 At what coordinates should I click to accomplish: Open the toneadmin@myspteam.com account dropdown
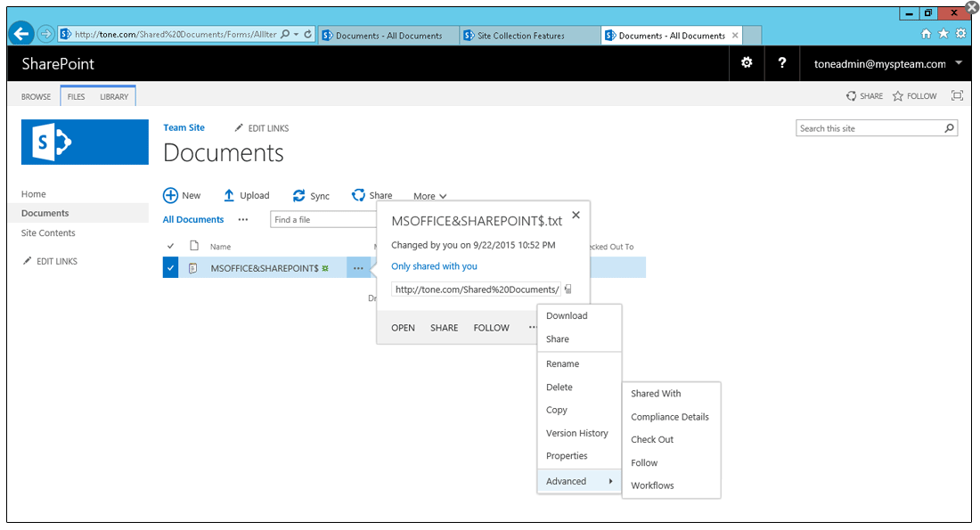888,64
